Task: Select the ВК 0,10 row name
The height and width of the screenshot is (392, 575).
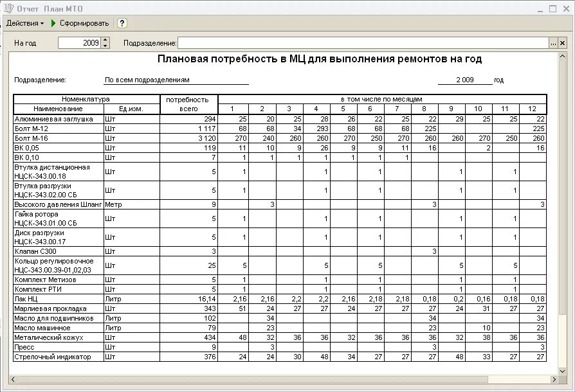Action: point(59,157)
